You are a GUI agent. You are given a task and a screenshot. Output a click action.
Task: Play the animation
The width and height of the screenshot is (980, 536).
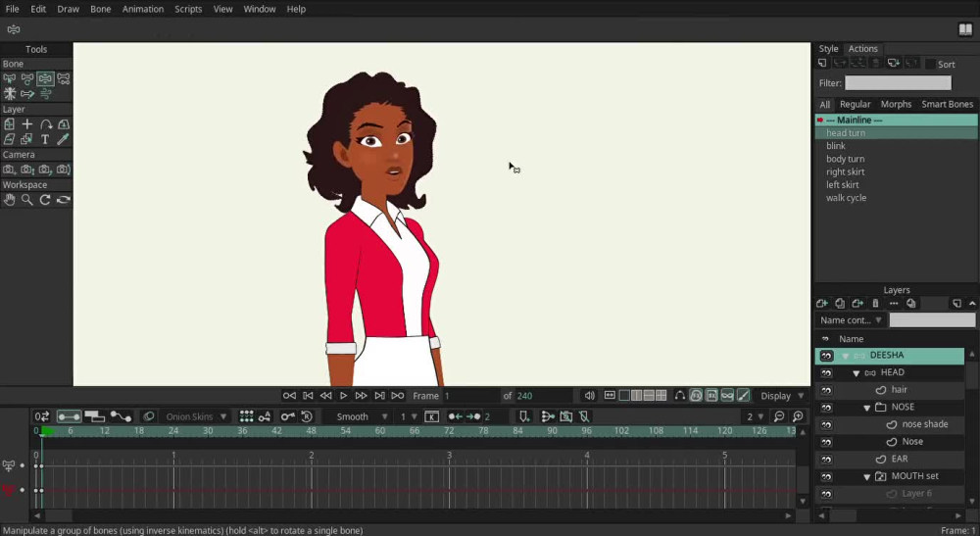(343, 396)
